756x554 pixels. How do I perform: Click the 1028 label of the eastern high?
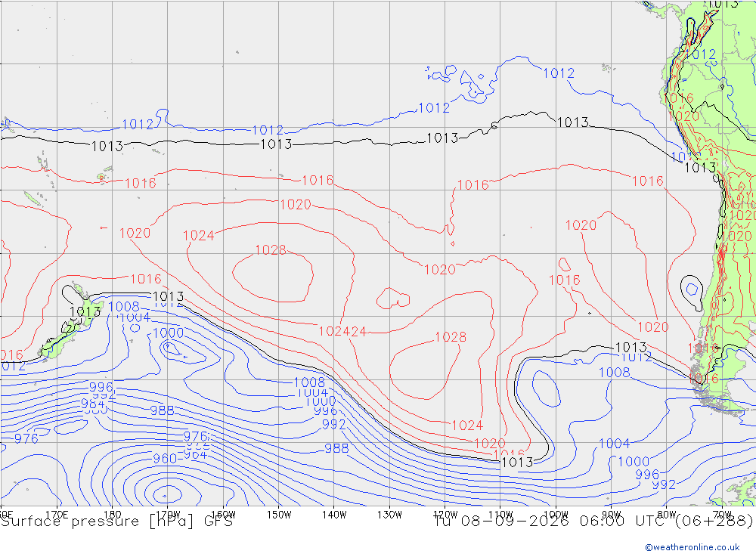click(x=451, y=337)
